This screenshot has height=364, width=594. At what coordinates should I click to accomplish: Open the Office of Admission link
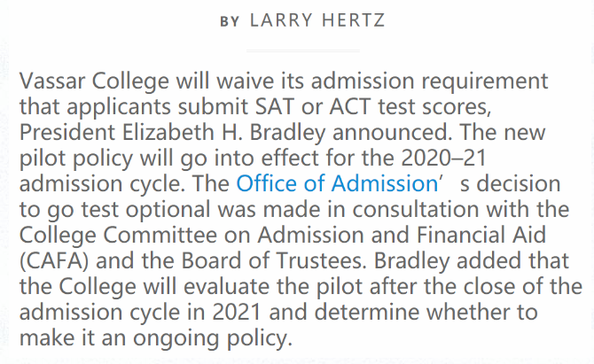331,184
